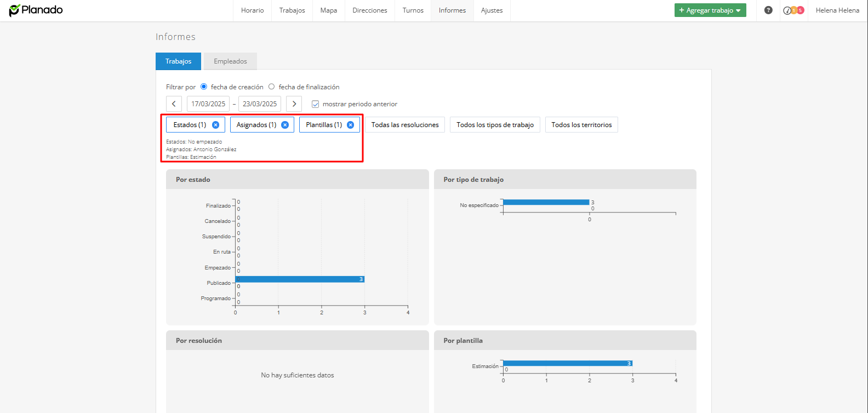Click the Por tipo de trabajo panel title
Viewport: 868px width, 413px height.
tap(473, 180)
